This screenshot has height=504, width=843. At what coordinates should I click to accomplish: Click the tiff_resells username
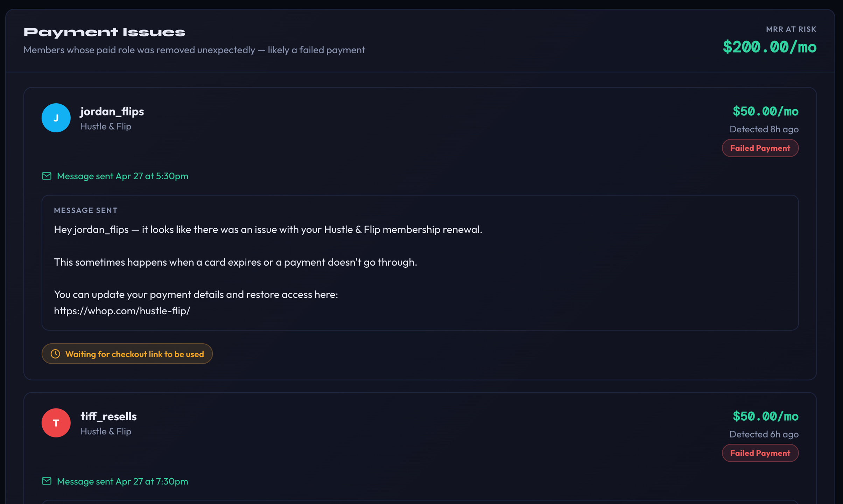pyautogui.click(x=108, y=416)
